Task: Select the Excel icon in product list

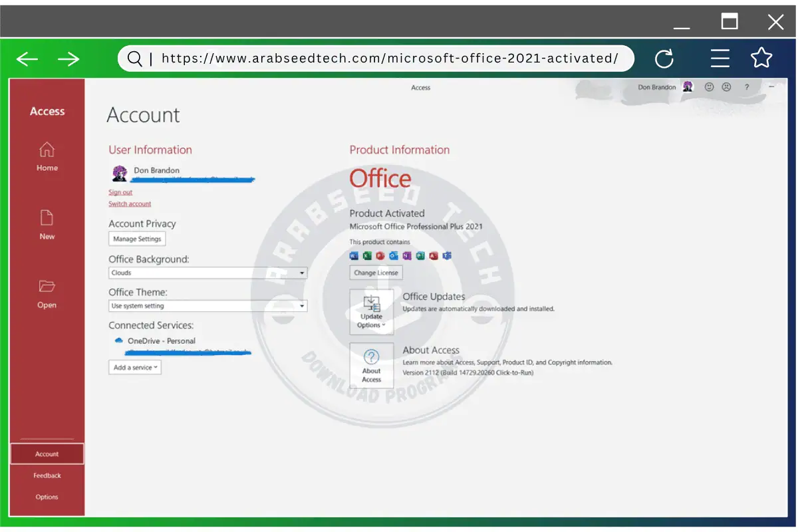Action: (x=367, y=255)
